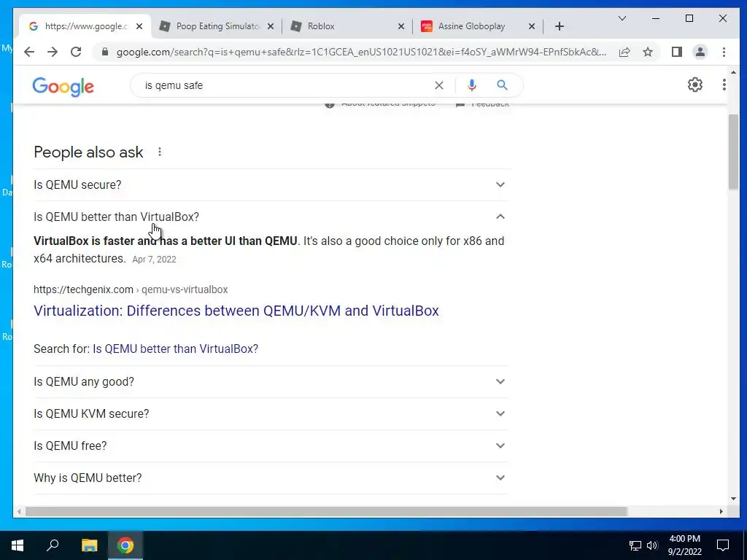View site info via the padlock icon

(x=105, y=52)
